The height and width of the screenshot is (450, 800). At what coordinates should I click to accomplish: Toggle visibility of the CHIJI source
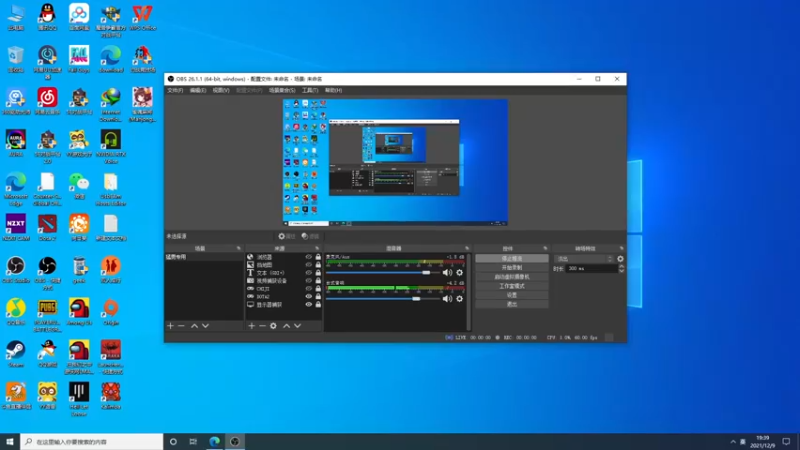coord(309,289)
